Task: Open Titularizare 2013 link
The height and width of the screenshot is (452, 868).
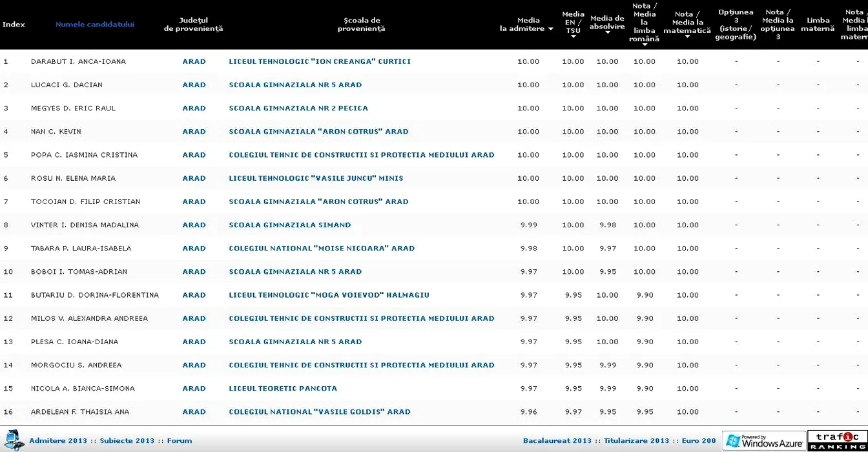Action: coord(637,441)
